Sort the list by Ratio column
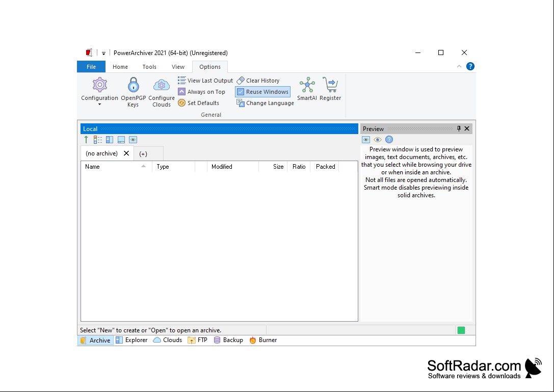Viewport: 554px width, 392px height. pos(299,167)
